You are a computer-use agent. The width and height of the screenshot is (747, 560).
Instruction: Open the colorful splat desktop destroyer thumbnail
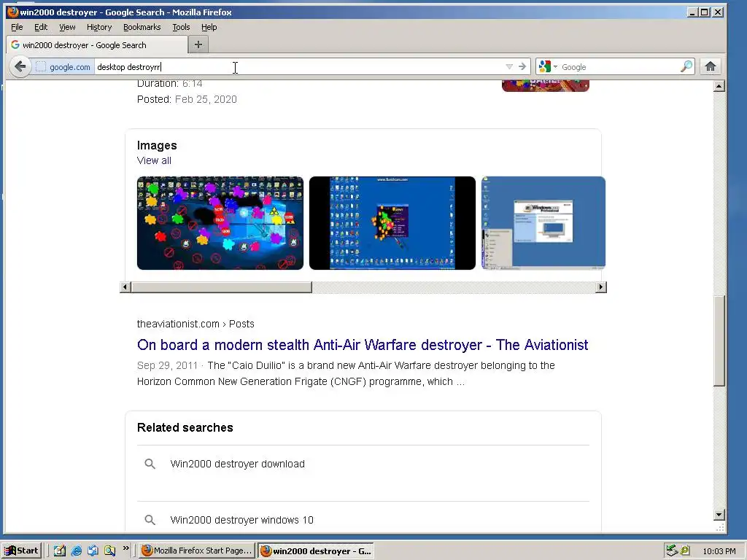[220, 223]
